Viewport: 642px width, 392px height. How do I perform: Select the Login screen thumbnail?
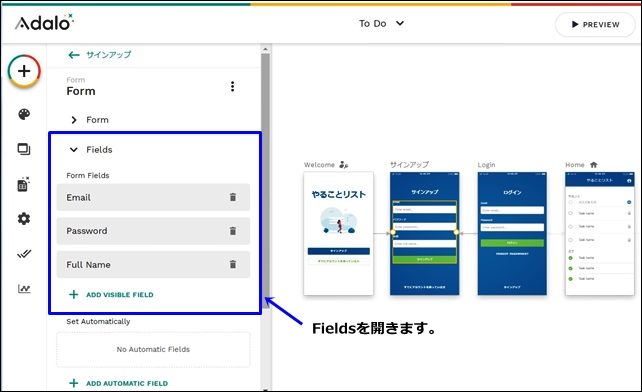(512, 233)
